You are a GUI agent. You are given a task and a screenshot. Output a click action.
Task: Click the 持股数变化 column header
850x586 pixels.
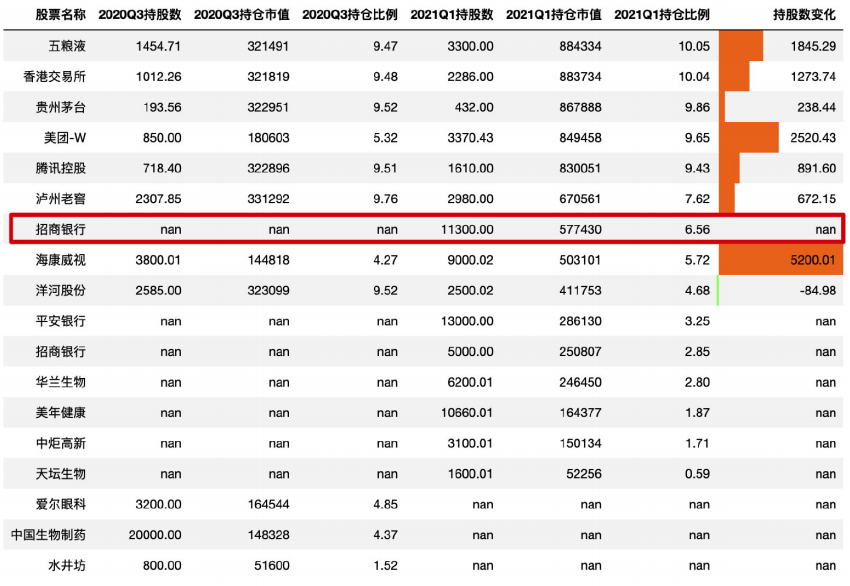click(x=804, y=15)
